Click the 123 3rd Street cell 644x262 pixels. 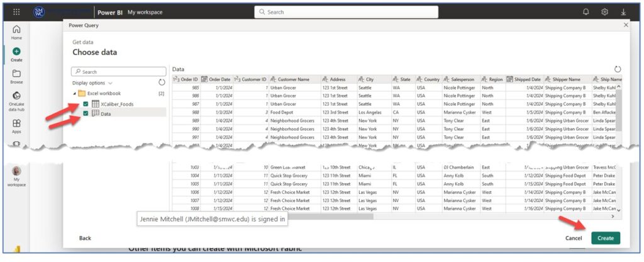pyautogui.click(x=339, y=112)
